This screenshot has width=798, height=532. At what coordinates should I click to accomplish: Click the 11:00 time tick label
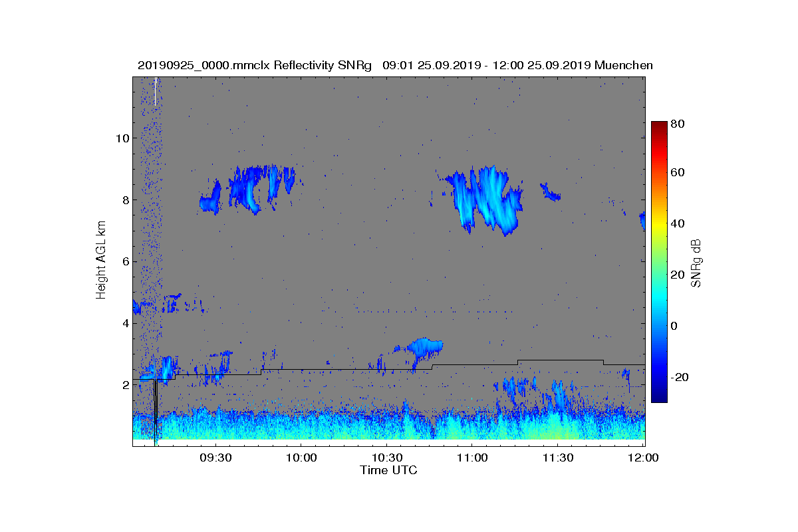472,458
